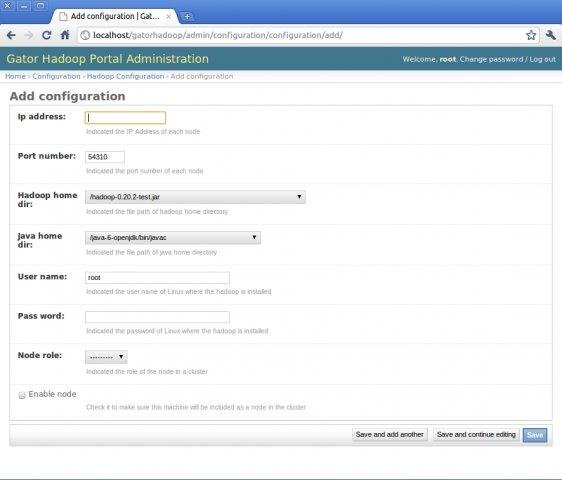562x480 pixels.
Task: Select the Add configuration browser tab
Action: (x=115, y=16)
